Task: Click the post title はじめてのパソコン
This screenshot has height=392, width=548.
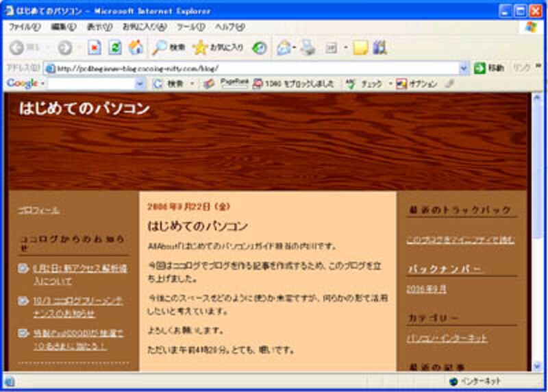Action: tap(197, 226)
